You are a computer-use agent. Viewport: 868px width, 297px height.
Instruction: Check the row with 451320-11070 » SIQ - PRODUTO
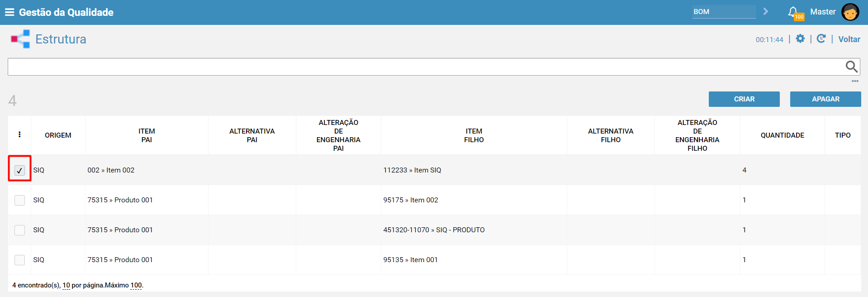click(x=19, y=230)
